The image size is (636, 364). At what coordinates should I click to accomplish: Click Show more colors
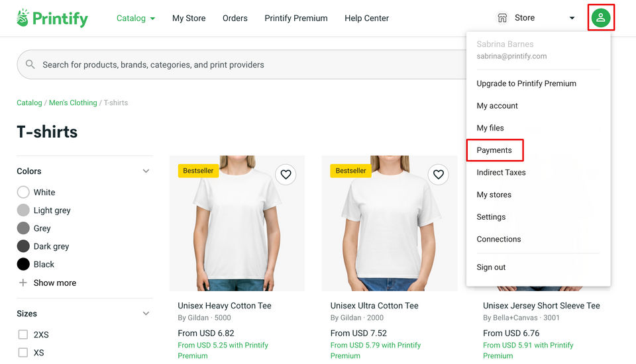click(55, 283)
